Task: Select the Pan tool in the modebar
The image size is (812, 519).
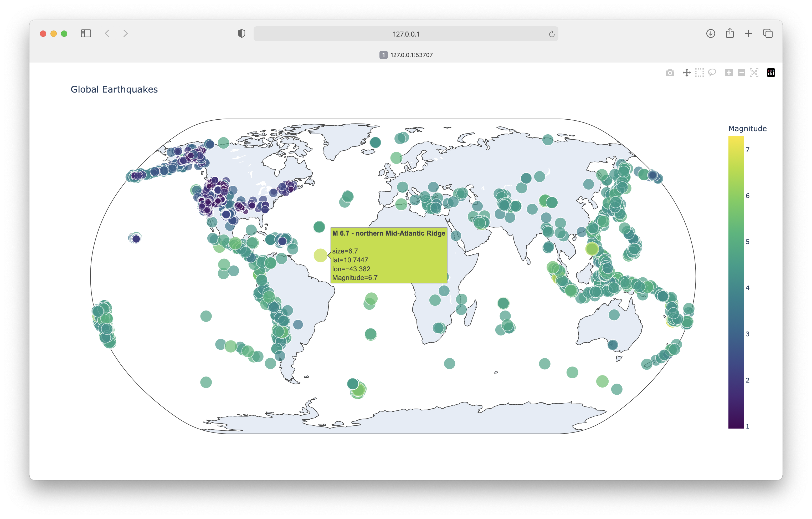Action: point(687,73)
